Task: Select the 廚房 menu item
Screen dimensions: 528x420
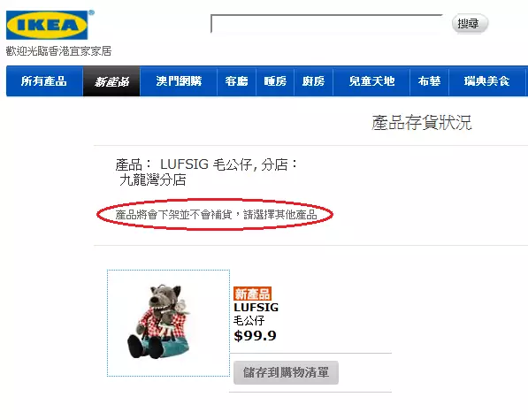Action: (x=313, y=81)
